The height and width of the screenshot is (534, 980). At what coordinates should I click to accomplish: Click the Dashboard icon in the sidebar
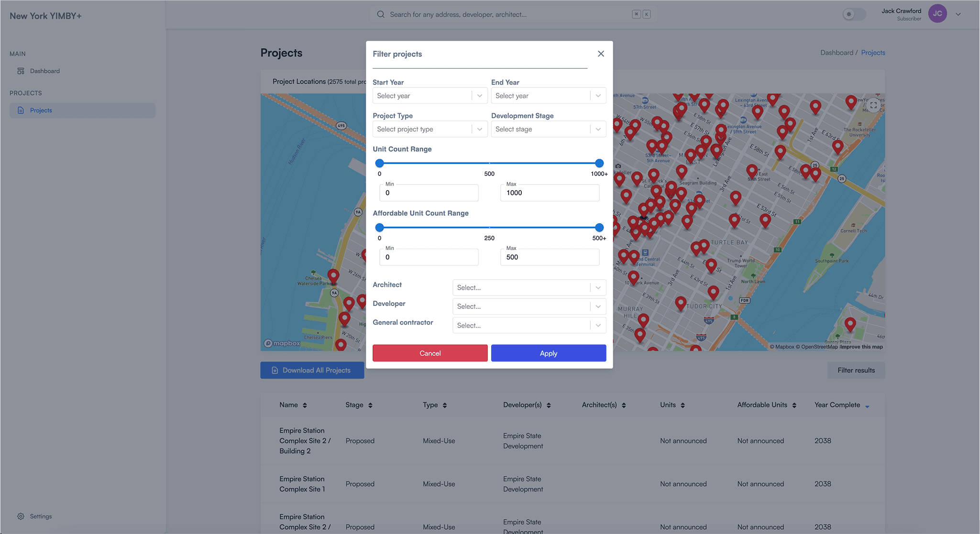(21, 71)
